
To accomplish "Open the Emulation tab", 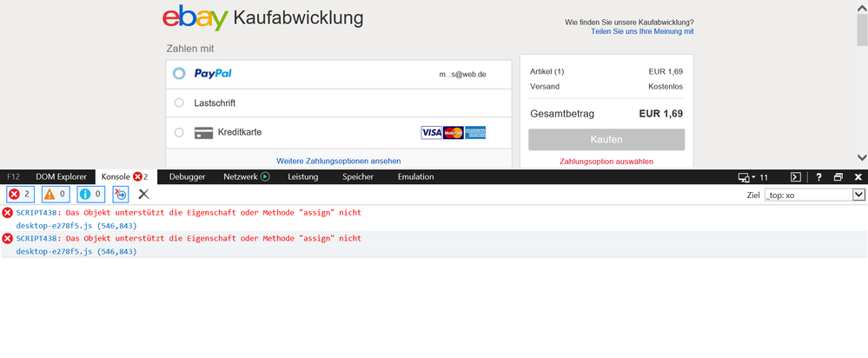I will 415,177.
